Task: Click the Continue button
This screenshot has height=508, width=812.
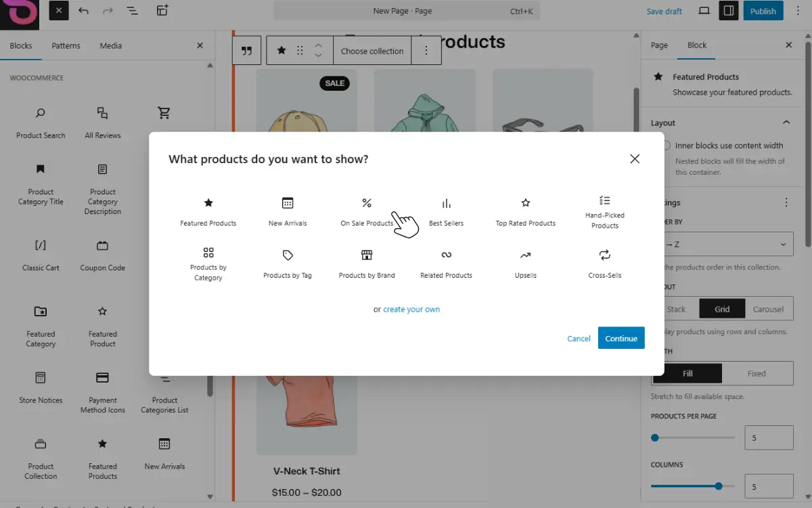Action: point(621,338)
